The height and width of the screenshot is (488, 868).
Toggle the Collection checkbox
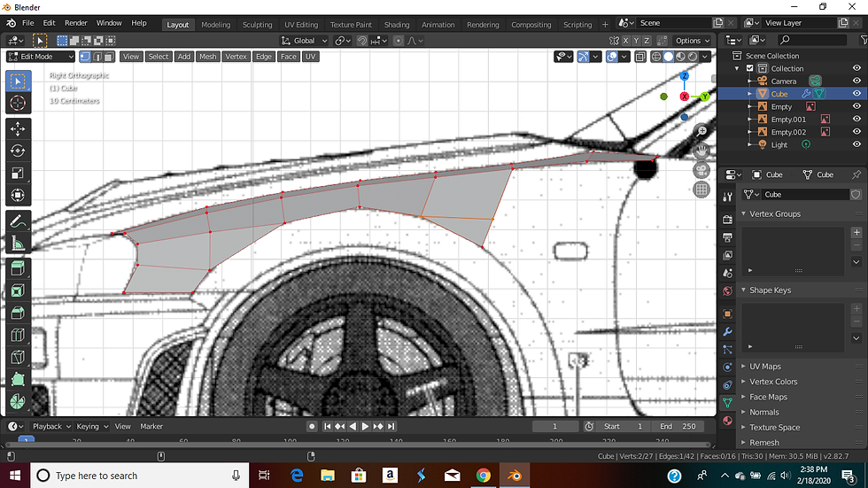pyautogui.click(x=750, y=68)
